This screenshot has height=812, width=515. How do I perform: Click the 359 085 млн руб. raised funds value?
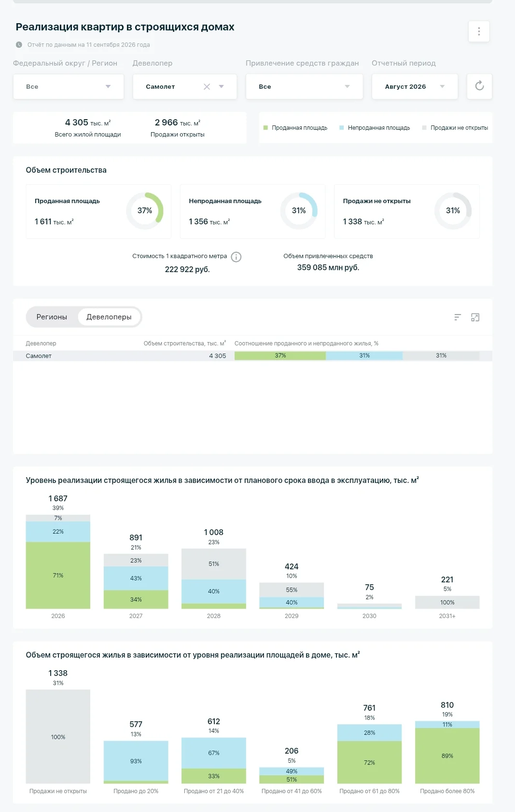coord(328,267)
